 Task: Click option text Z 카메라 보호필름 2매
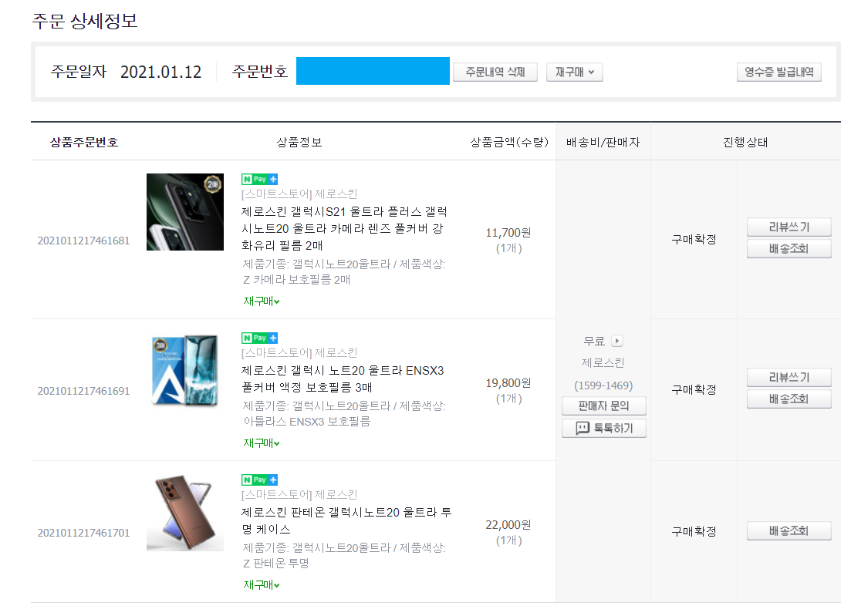297,280
